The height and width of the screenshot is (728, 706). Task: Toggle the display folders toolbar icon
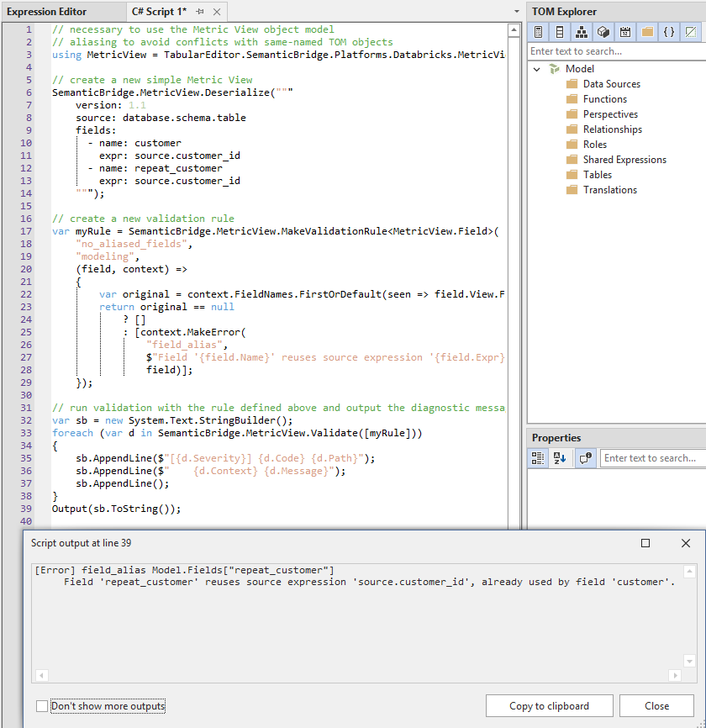coord(647,32)
